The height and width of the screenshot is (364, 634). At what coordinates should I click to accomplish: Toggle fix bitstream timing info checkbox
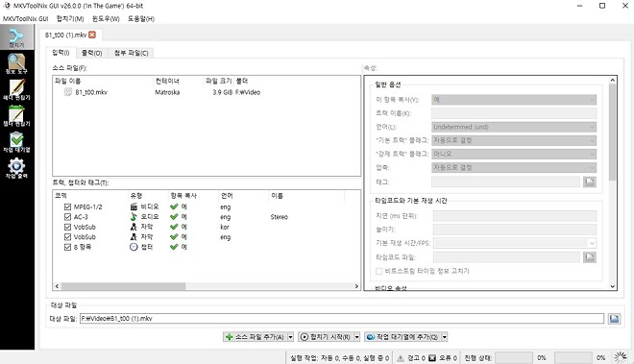[378, 271]
